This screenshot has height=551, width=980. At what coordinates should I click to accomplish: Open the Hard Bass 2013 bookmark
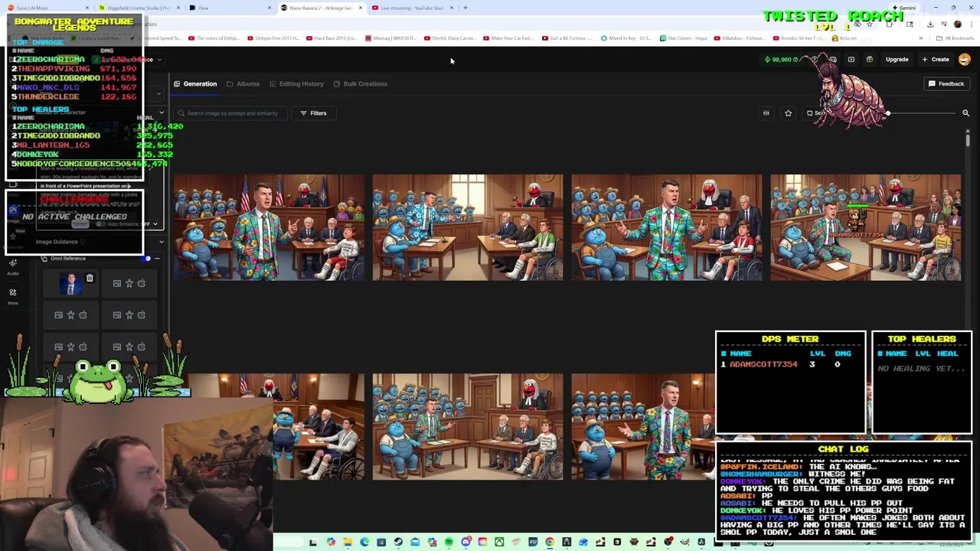pyautogui.click(x=331, y=38)
